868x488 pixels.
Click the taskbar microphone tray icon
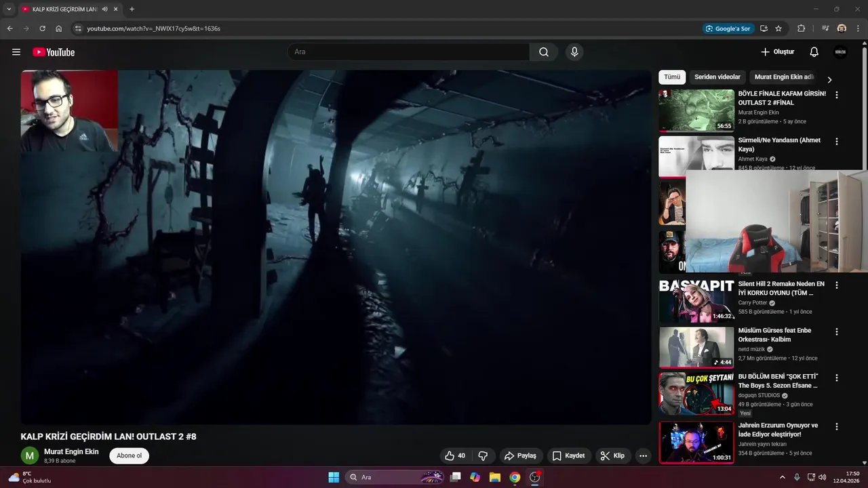coord(797,477)
